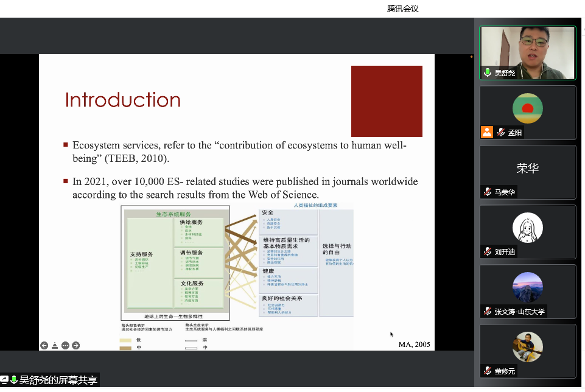Select 董修元's guitar player avatar
Screen dimensions: 585x392
pyautogui.click(x=528, y=347)
